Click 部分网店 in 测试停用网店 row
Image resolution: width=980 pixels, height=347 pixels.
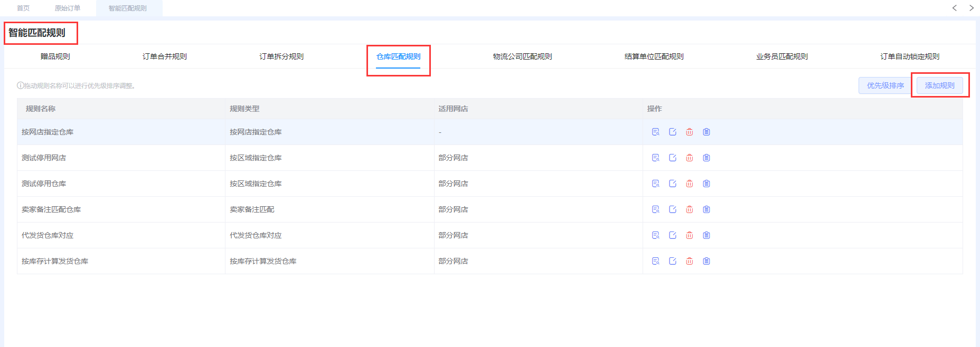pos(453,158)
